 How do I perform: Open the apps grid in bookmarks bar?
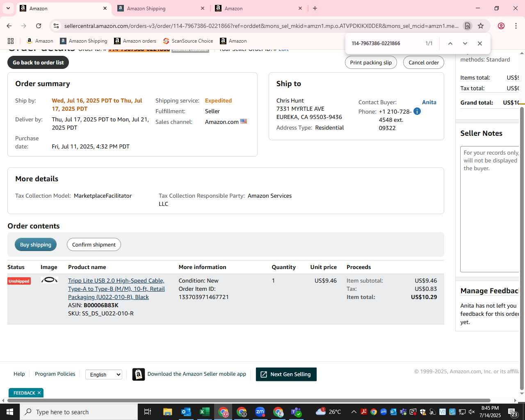[11, 41]
